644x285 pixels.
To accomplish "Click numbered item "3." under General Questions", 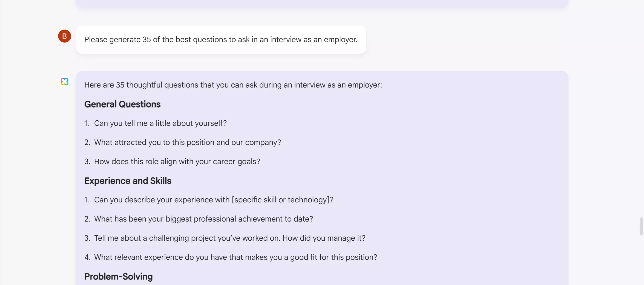I will (x=87, y=161).
